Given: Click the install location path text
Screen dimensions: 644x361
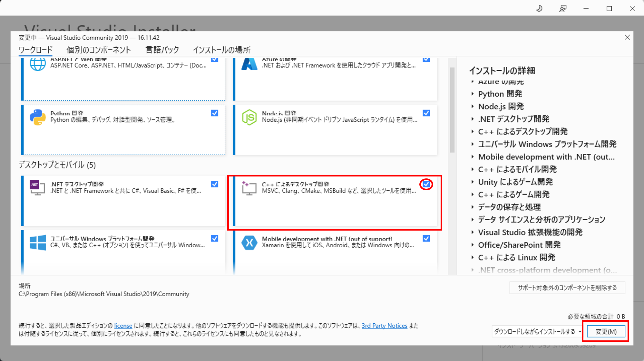Looking at the screenshot, I should click(x=104, y=294).
